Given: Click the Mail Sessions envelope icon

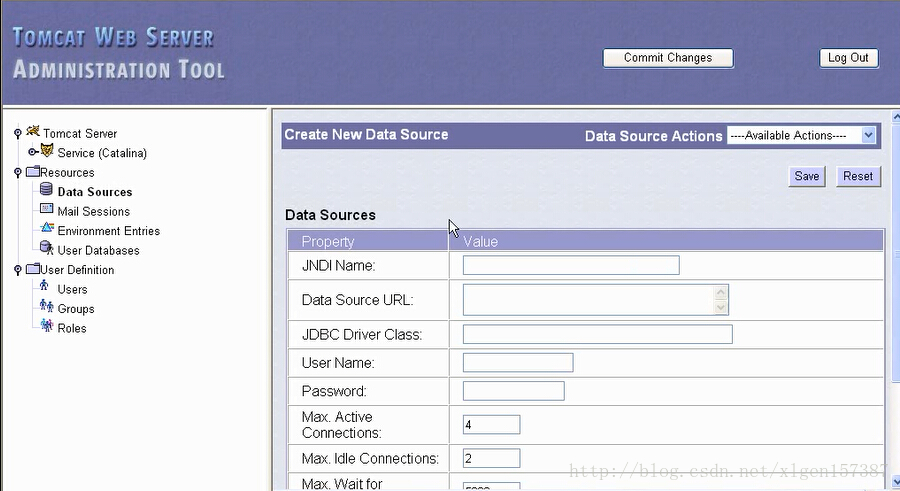Looking at the screenshot, I should 46,210.
